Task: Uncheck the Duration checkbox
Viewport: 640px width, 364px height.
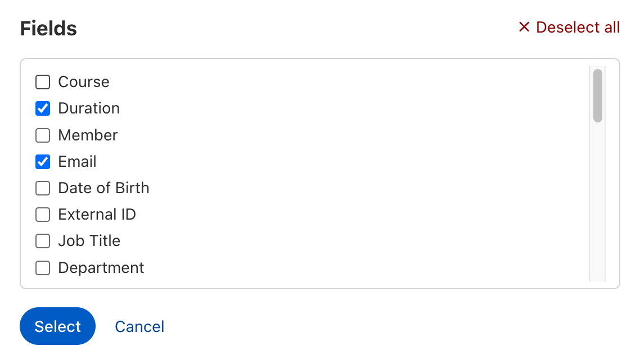Action: coord(43,108)
